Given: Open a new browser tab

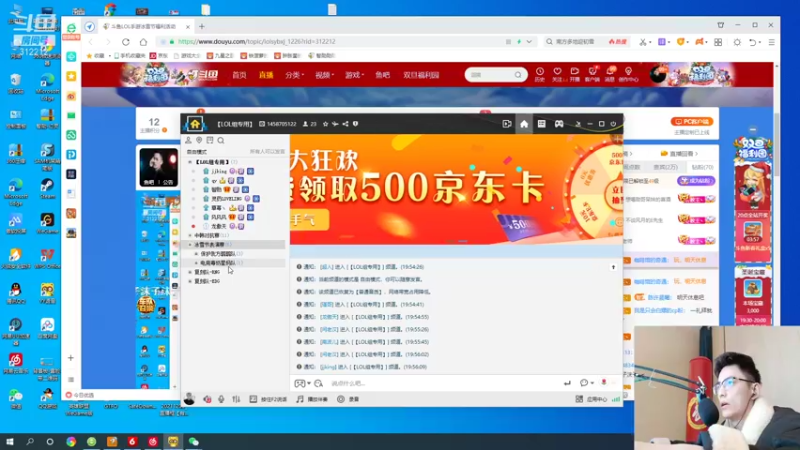Looking at the screenshot, I should (x=202, y=27).
